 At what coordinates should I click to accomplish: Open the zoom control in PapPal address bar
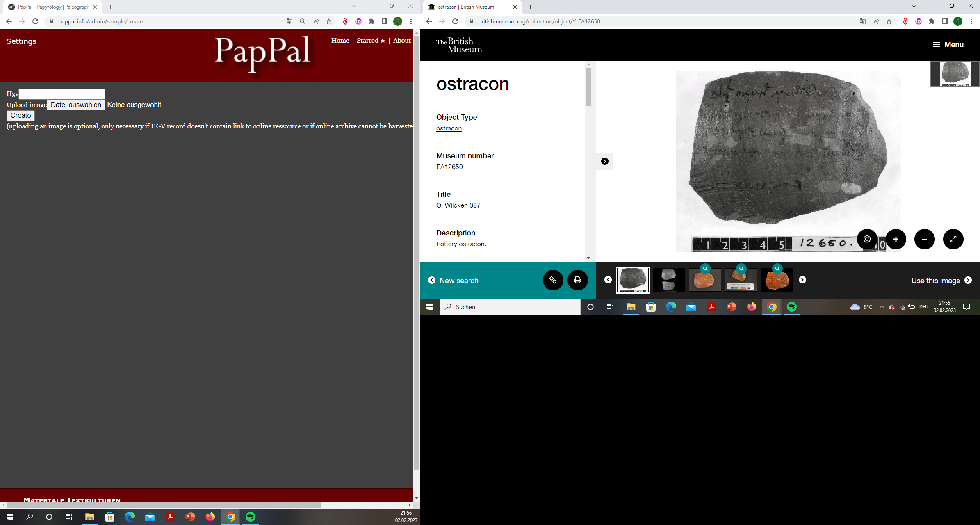[x=303, y=21]
